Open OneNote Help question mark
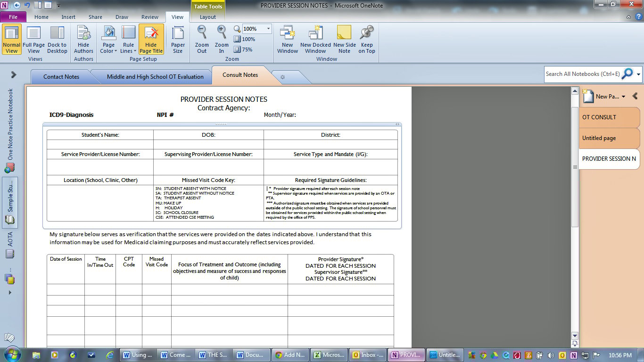 point(638,17)
